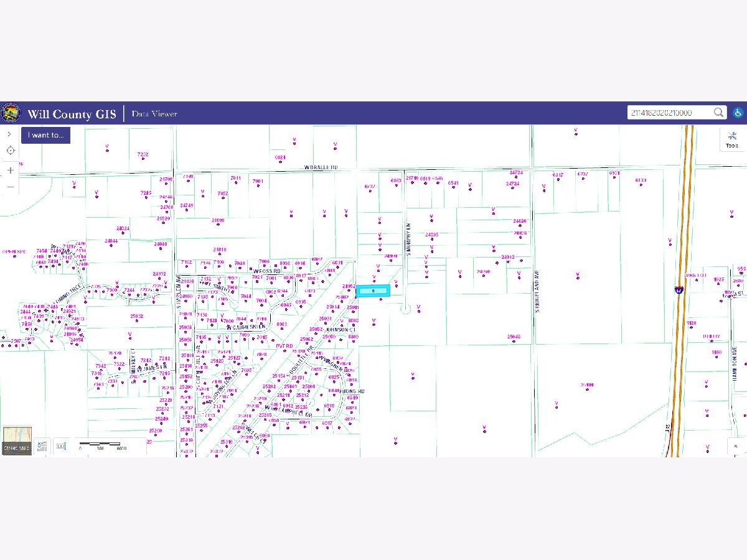Open the "I want to..." menu
Screen dimensions: 747x560
point(45,135)
